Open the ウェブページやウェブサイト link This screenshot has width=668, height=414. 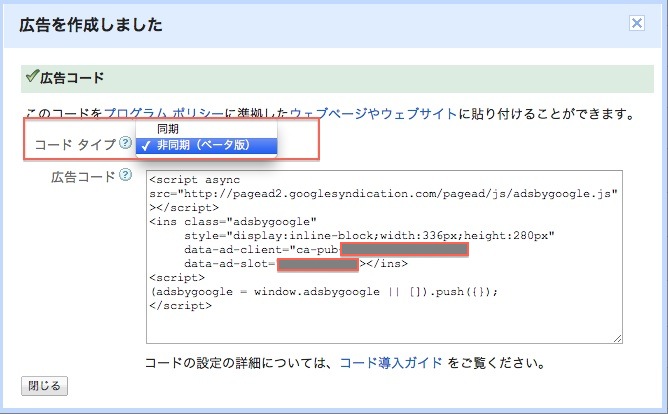click(374, 114)
